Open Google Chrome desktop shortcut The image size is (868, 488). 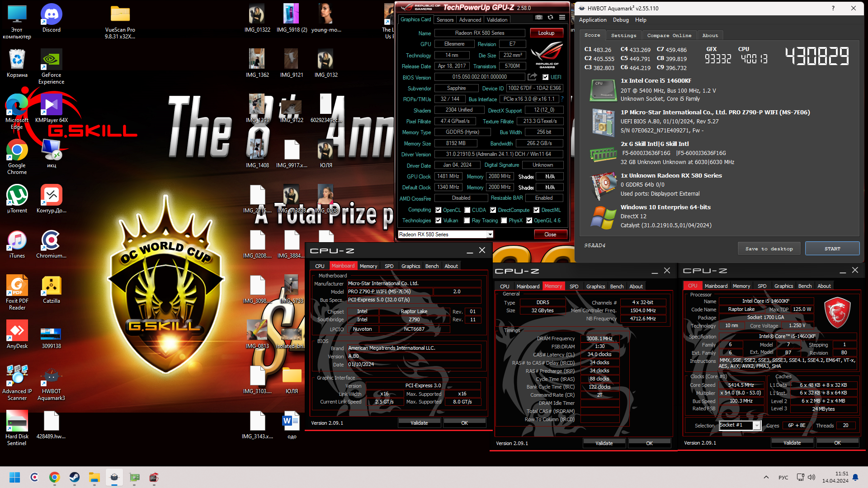coord(17,157)
